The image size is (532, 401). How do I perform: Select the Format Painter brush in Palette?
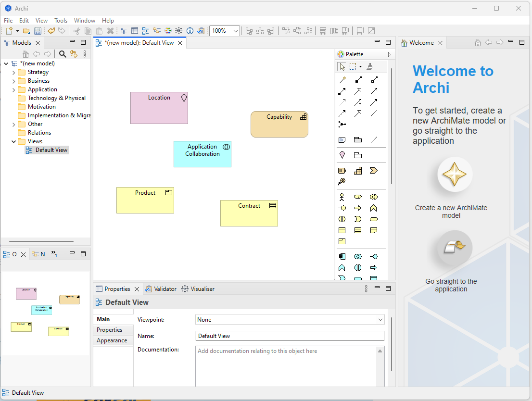(x=370, y=66)
